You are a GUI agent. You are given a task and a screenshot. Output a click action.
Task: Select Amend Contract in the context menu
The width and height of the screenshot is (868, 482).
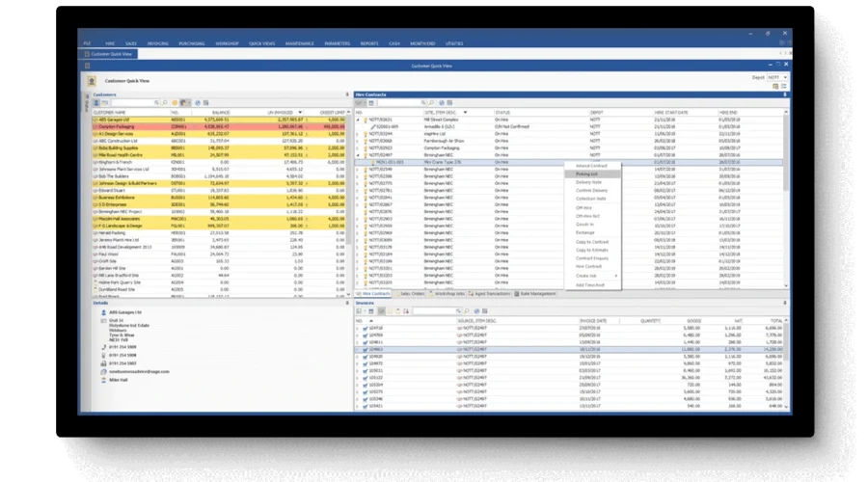(x=591, y=166)
